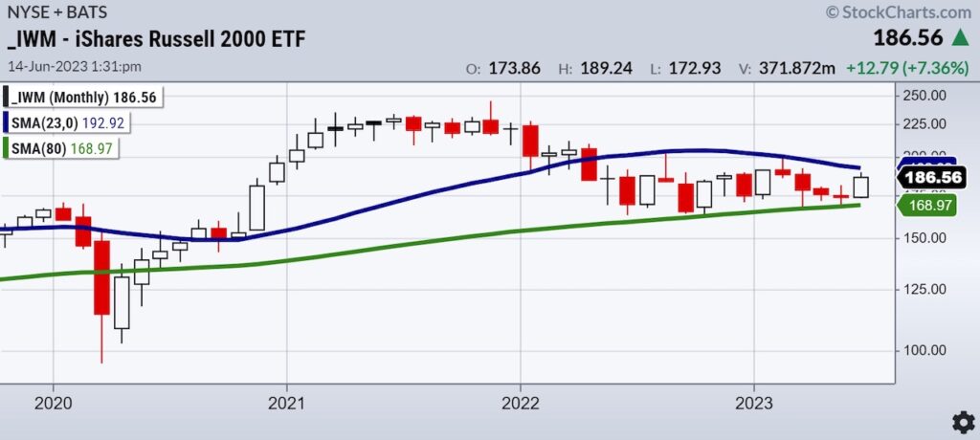The height and width of the screenshot is (440, 980).
Task: Open the StockCharts.com watermark link
Action: tap(899, 11)
